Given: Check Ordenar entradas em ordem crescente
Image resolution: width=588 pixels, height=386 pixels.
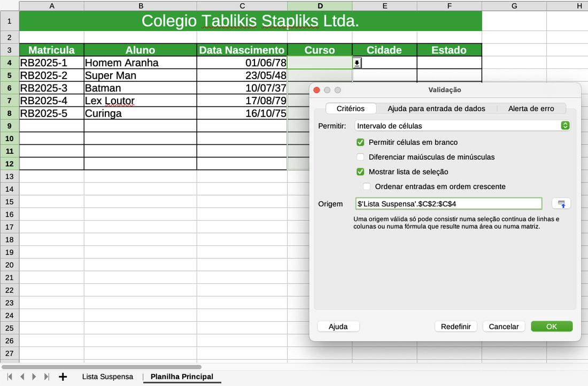Looking at the screenshot, I should click(x=367, y=187).
